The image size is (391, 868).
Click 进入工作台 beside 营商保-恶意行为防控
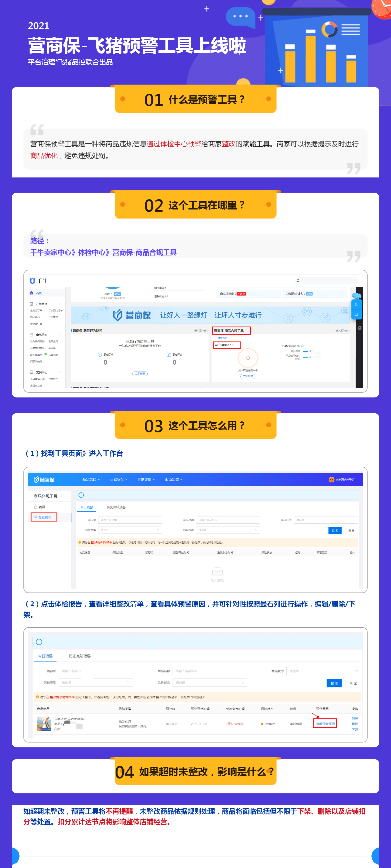pos(201,330)
